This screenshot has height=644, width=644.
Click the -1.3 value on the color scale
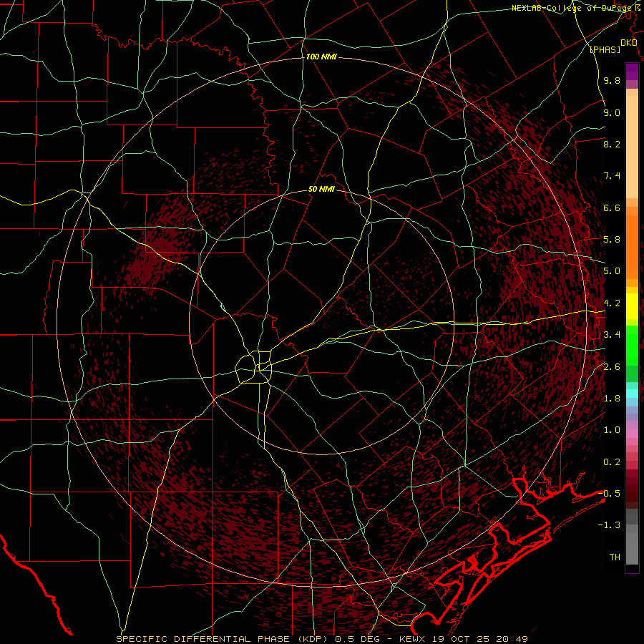[x=609, y=525]
